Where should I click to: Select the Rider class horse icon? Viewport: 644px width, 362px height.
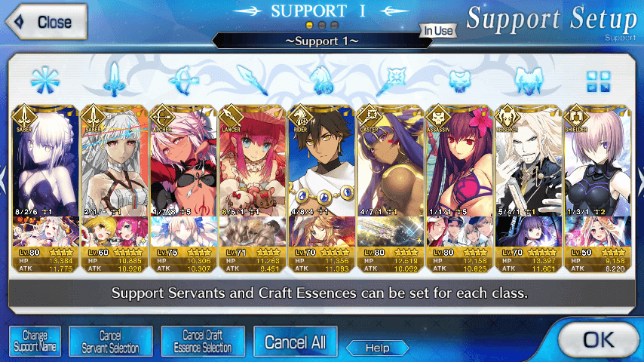point(321,81)
